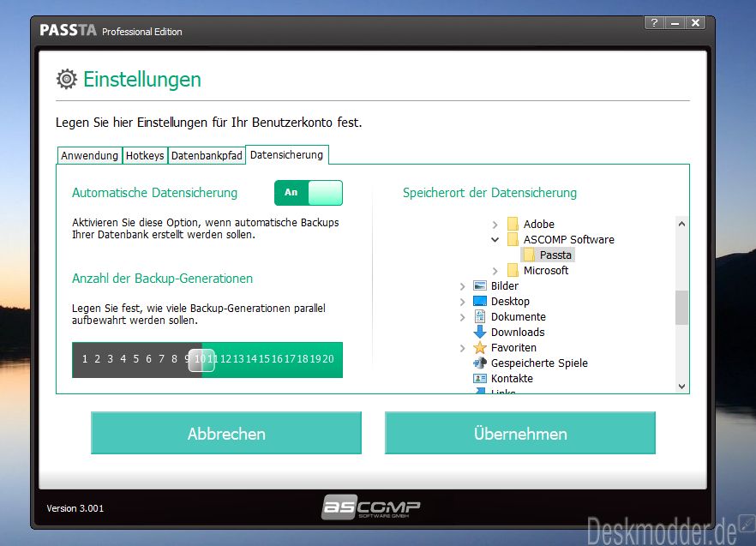The image size is (756, 546).
Task: Turn off the Automatische Datensicherung switch
Action: [309, 193]
